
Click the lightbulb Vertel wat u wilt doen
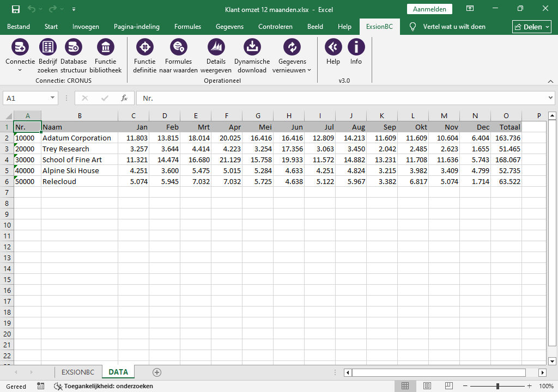413,27
